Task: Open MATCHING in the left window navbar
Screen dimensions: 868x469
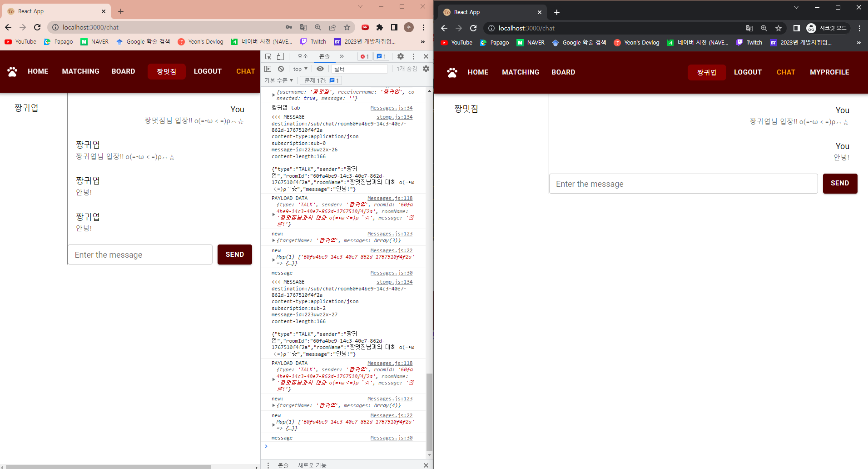Action: point(81,71)
